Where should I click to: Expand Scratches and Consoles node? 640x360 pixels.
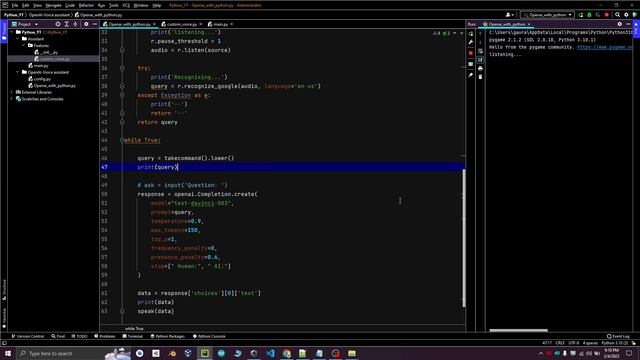12,99
